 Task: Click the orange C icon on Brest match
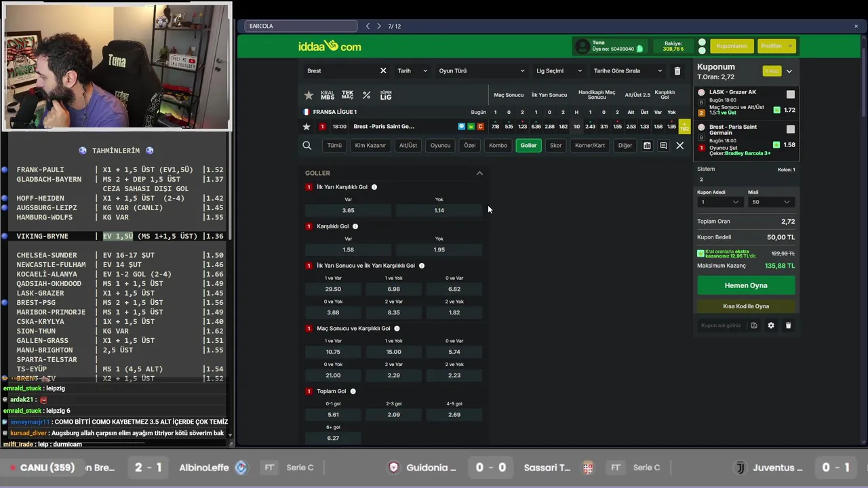481,127
